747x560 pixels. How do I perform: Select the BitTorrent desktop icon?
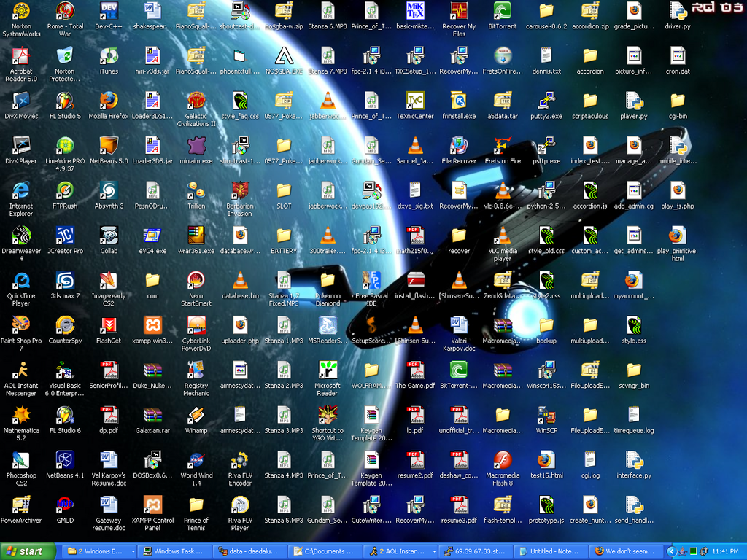[503, 16]
